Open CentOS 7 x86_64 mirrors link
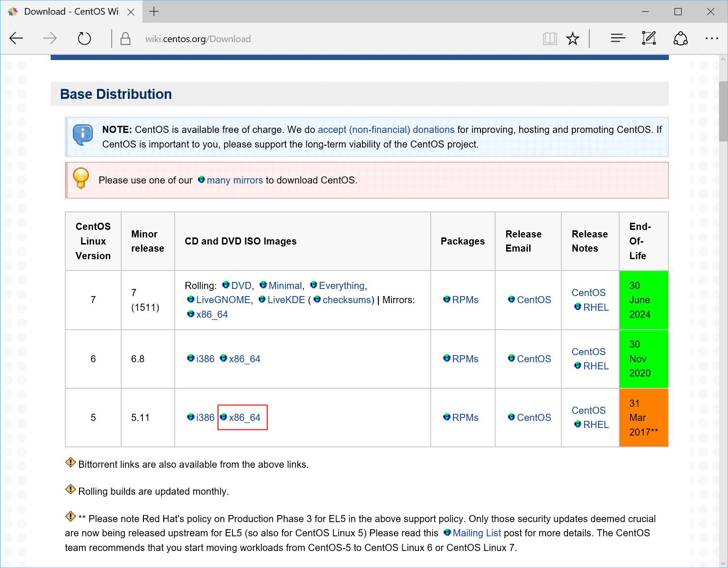Screen dimensions: 728x568 (x=207, y=315)
